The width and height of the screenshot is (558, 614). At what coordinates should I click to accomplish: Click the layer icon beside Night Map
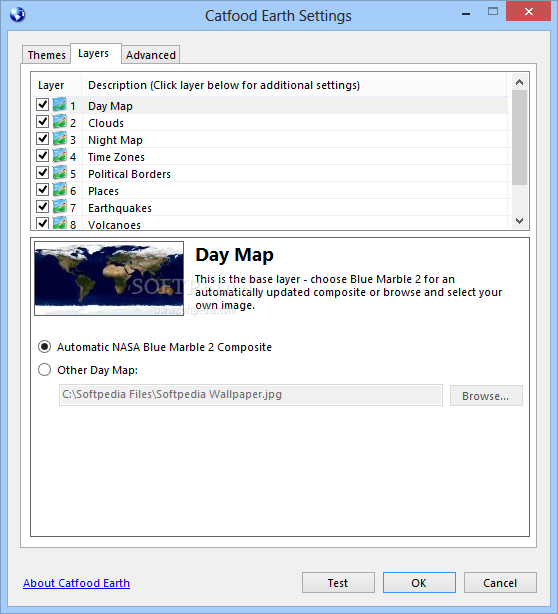(59, 139)
